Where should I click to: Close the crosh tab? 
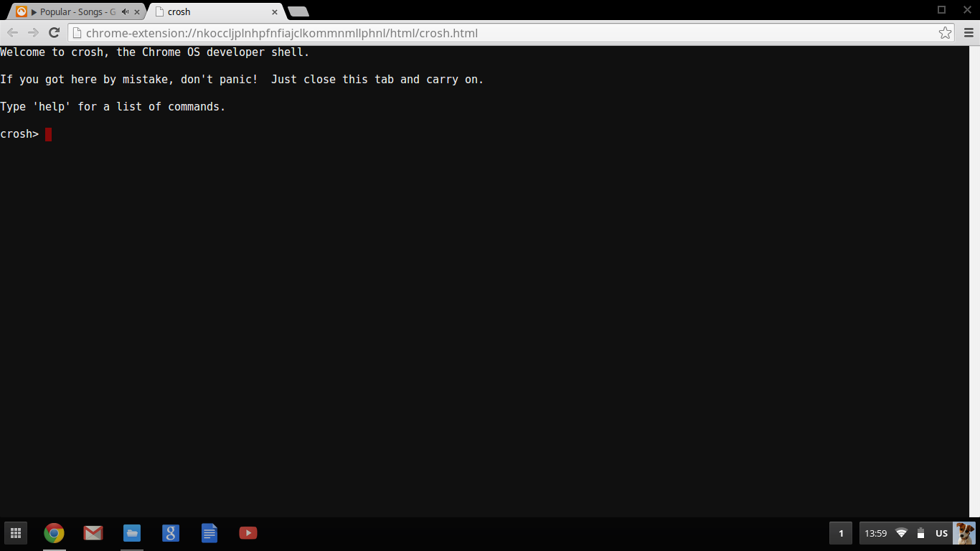pyautogui.click(x=275, y=12)
